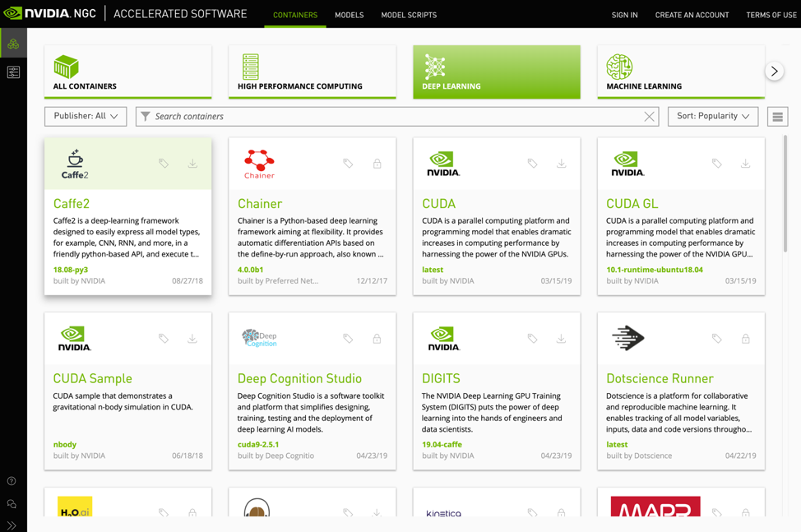The width and height of the screenshot is (801, 532).
Task: Open the CUDA GL container title
Action: 632,204
